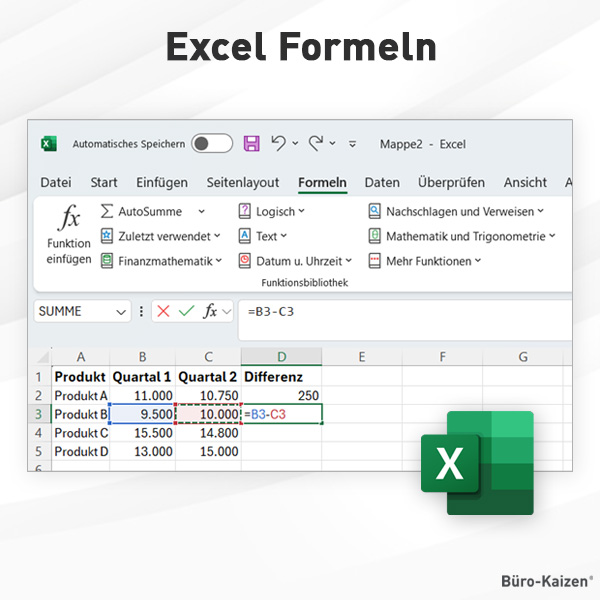600x600 pixels.
Task: Click the name box options dots
Action: tap(141, 311)
